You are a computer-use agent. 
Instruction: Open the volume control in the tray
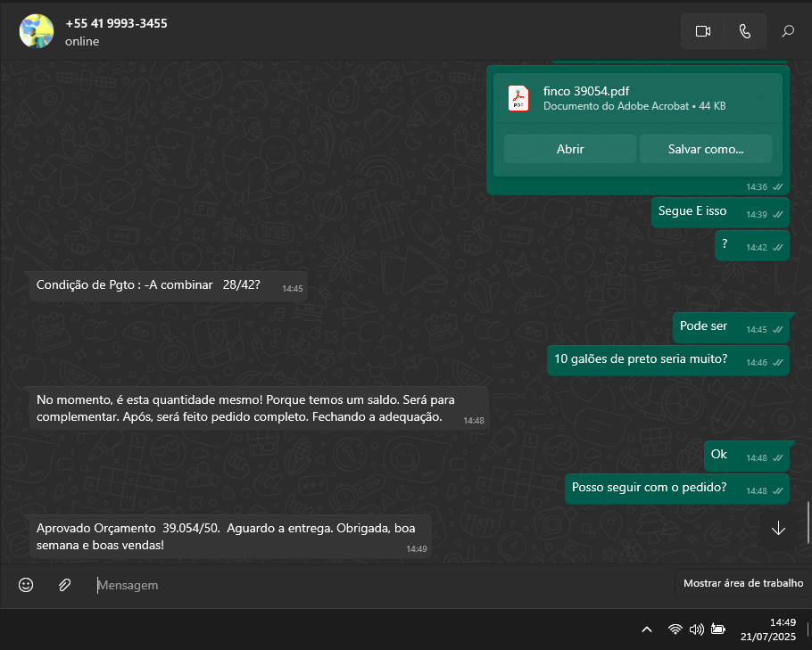697,629
